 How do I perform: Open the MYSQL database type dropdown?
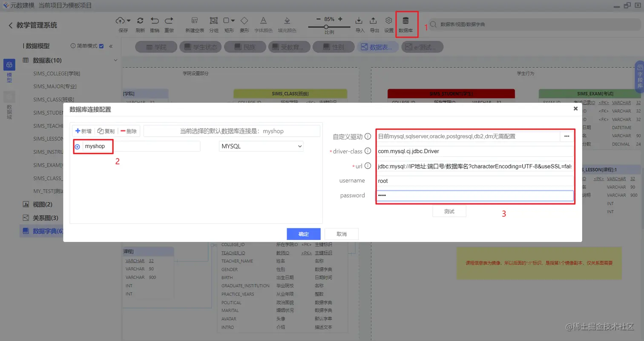pyautogui.click(x=261, y=146)
